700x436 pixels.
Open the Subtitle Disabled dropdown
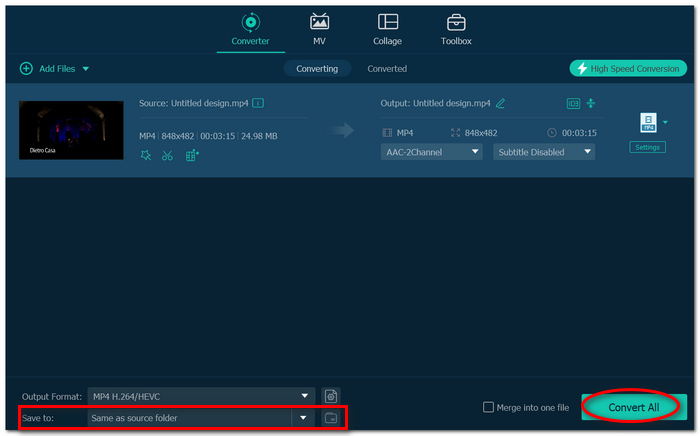[x=544, y=152]
